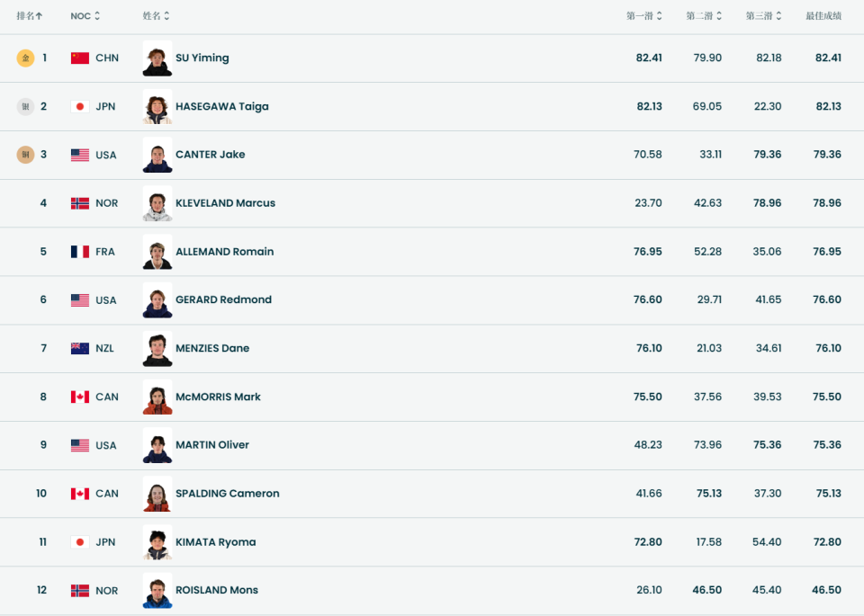Click the silver medal icon
Screen dimensions: 864x616
[25, 107]
